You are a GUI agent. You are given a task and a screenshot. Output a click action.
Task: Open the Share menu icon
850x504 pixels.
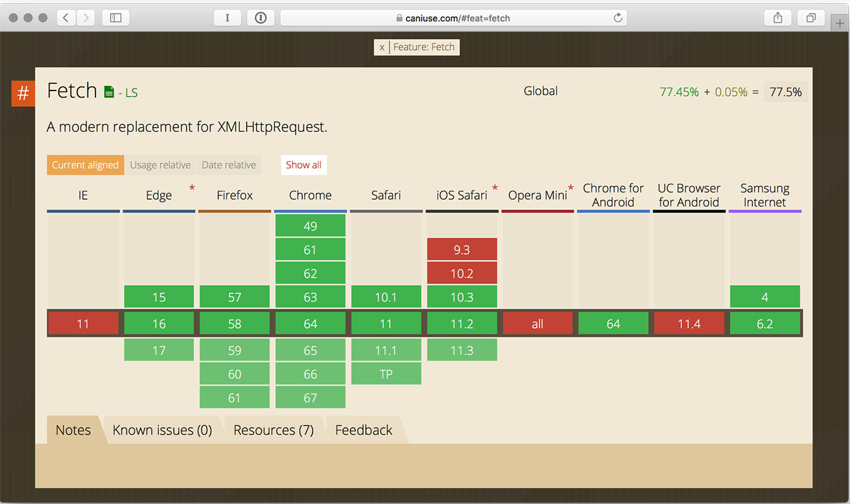(777, 18)
